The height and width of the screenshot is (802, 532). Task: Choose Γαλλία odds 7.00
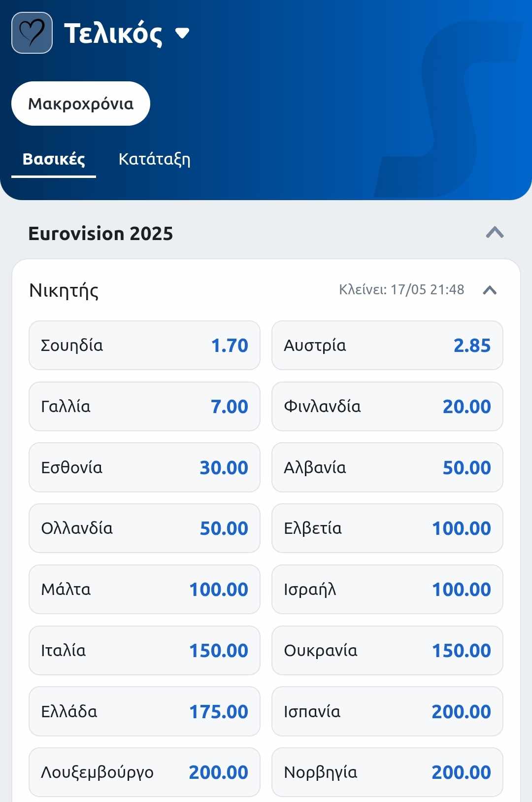tap(144, 406)
